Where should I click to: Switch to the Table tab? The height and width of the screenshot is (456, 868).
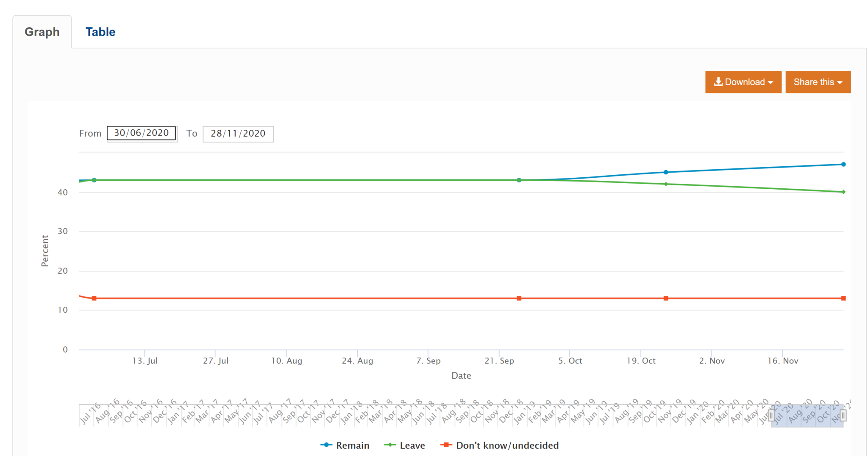tap(100, 32)
